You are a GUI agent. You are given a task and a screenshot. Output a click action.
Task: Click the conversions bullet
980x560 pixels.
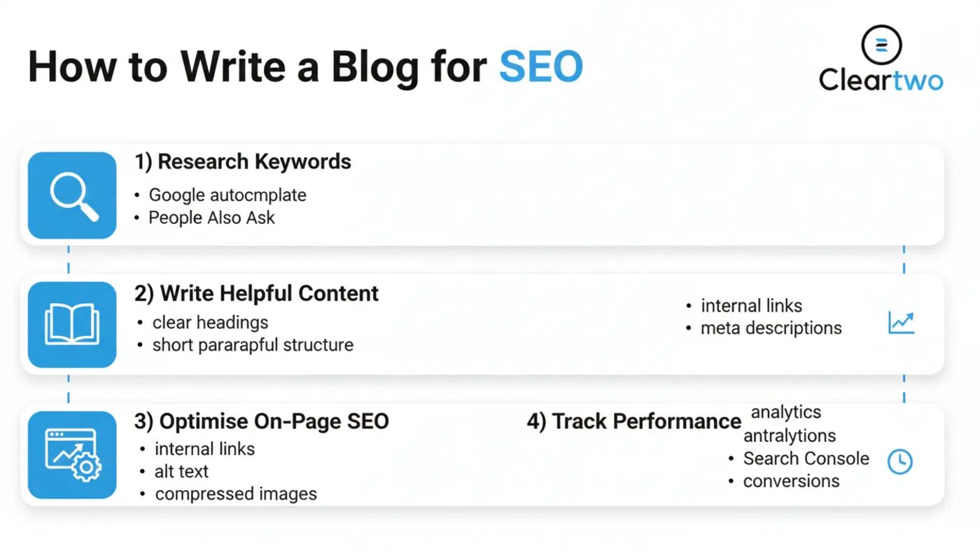coord(791,481)
